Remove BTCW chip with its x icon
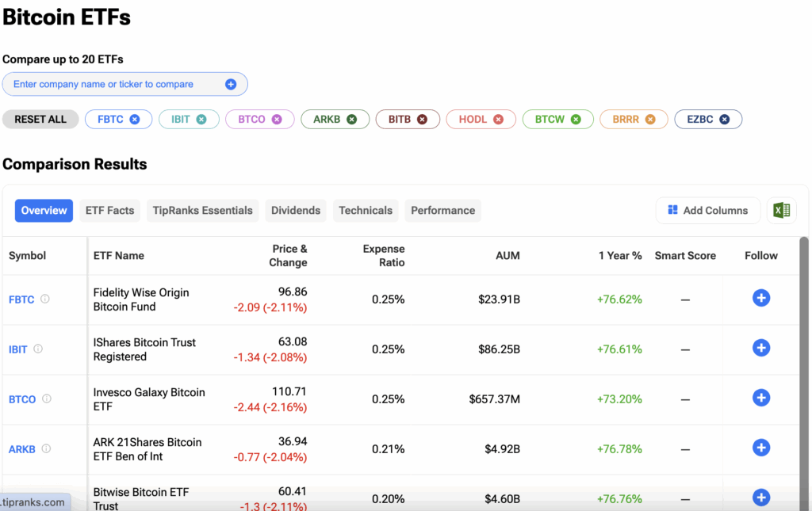Image resolution: width=812 pixels, height=511 pixels. coord(576,120)
